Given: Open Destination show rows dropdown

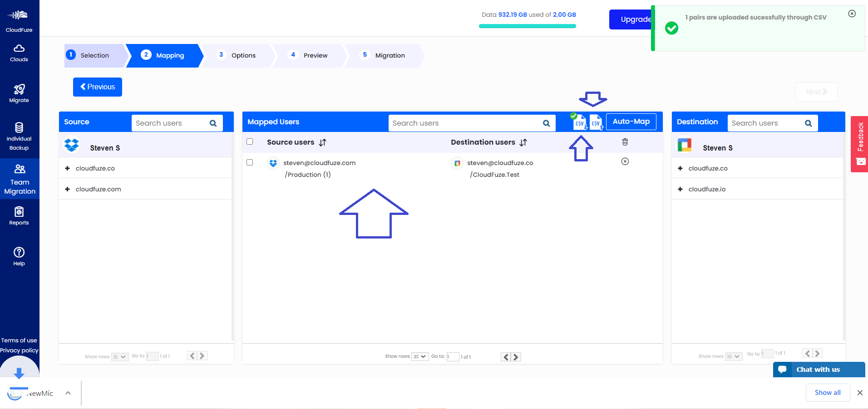Looking at the screenshot, I should 734,356.
